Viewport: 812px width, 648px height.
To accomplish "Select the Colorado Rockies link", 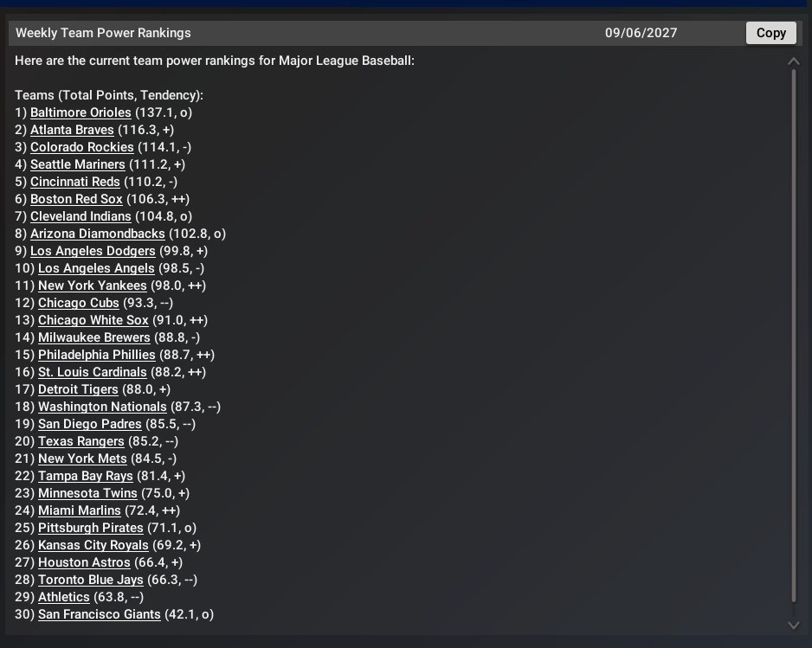I will pos(82,147).
